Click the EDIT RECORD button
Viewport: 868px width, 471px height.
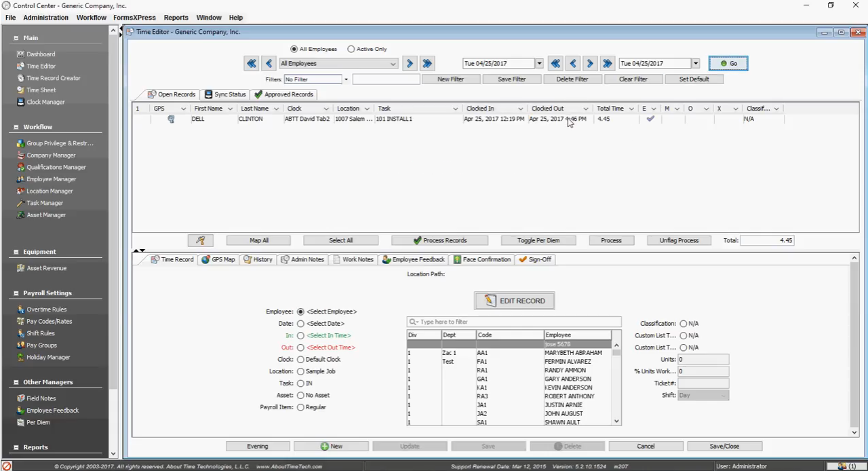pyautogui.click(x=514, y=301)
